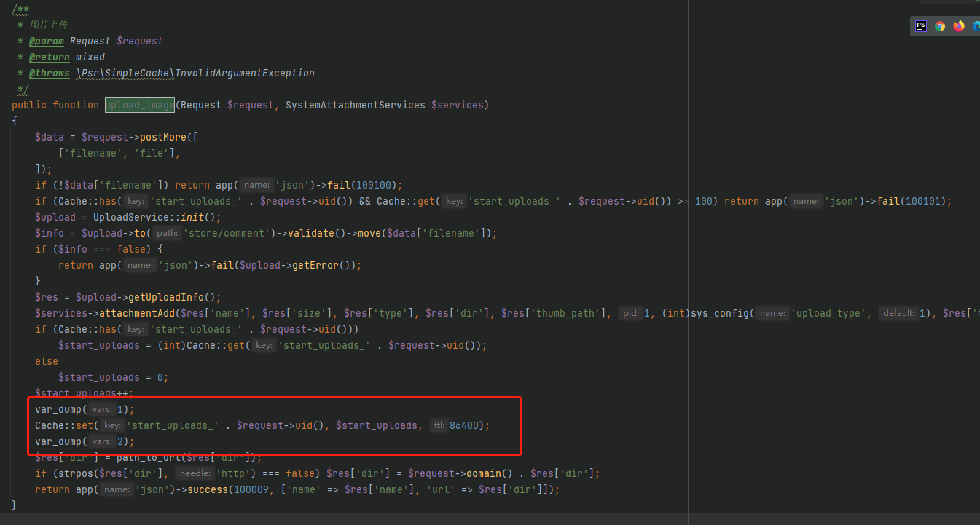Viewport: 980px width, 525px height.
Task: Click the success method call
Action: tap(208, 489)
